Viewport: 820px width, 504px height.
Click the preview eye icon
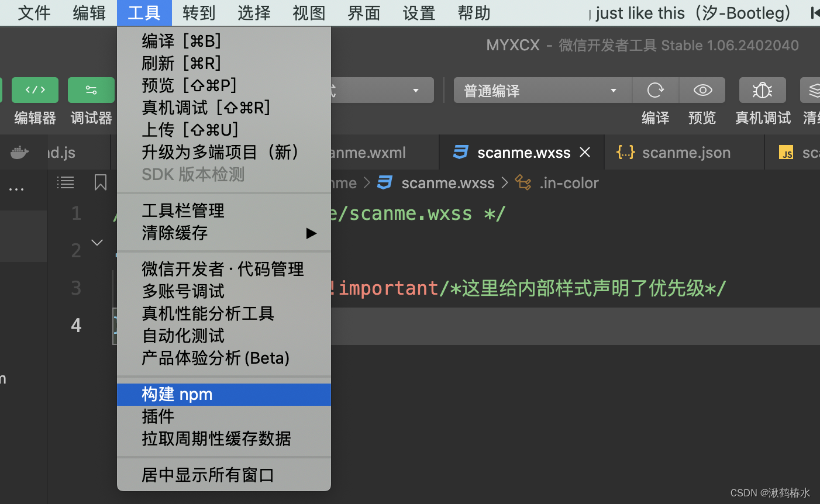coord(702,90)
